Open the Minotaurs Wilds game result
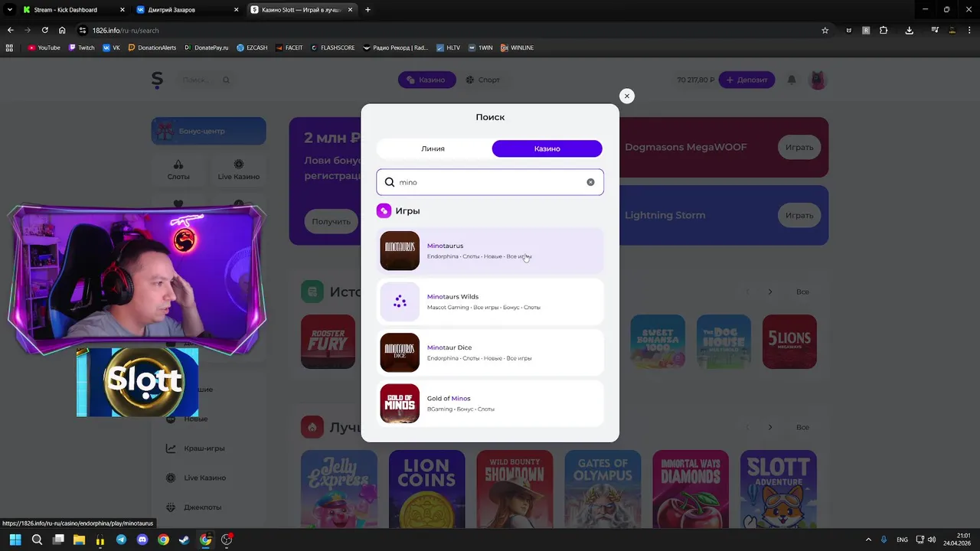Viewport: 980px width, 551px height. tap(490, 302)
